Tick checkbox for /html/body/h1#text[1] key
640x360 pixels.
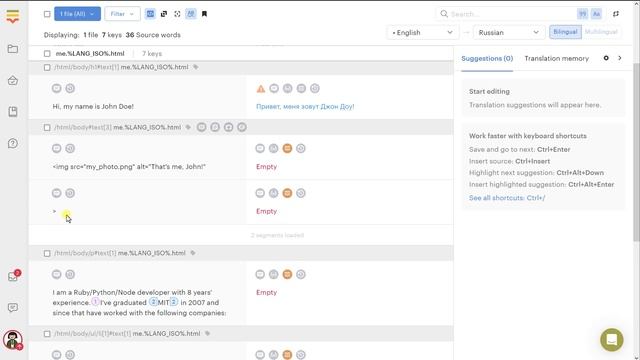point(47,67)
